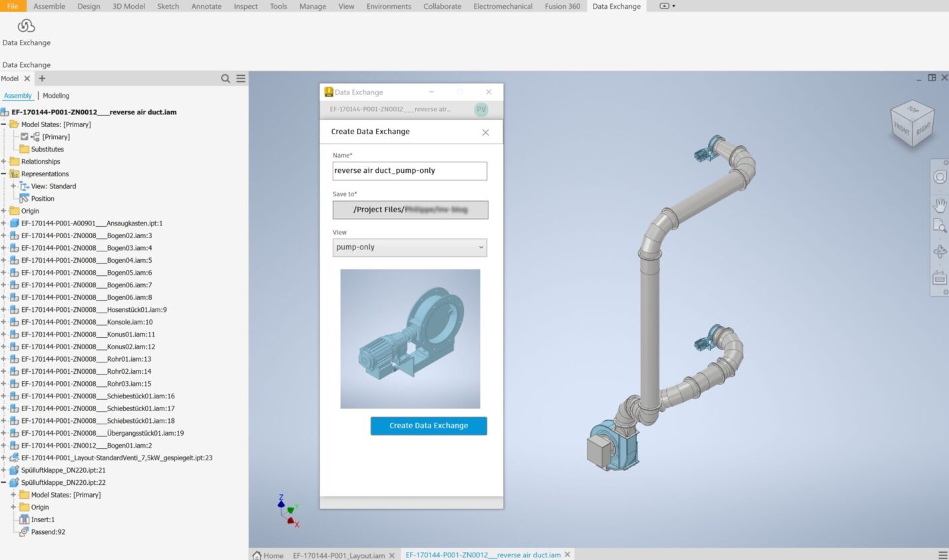Click the Position representation icon
Viewport: 949px width, 560px height.
point(24,198)
